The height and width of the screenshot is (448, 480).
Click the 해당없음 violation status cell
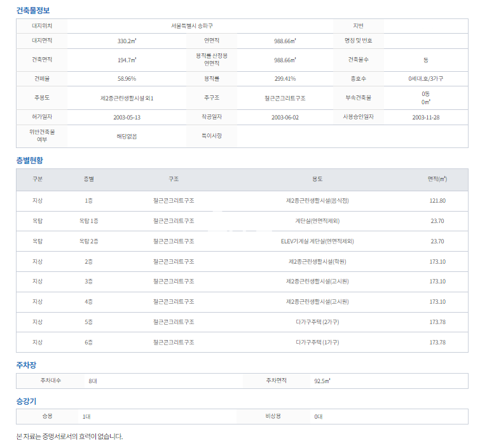(x=127, y=136)
